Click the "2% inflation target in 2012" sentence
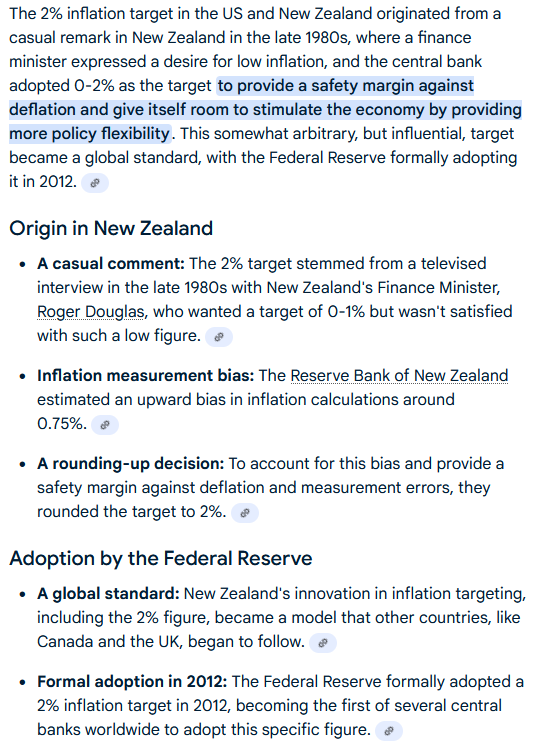The image size is (533, 750). [x=133, y=706]
